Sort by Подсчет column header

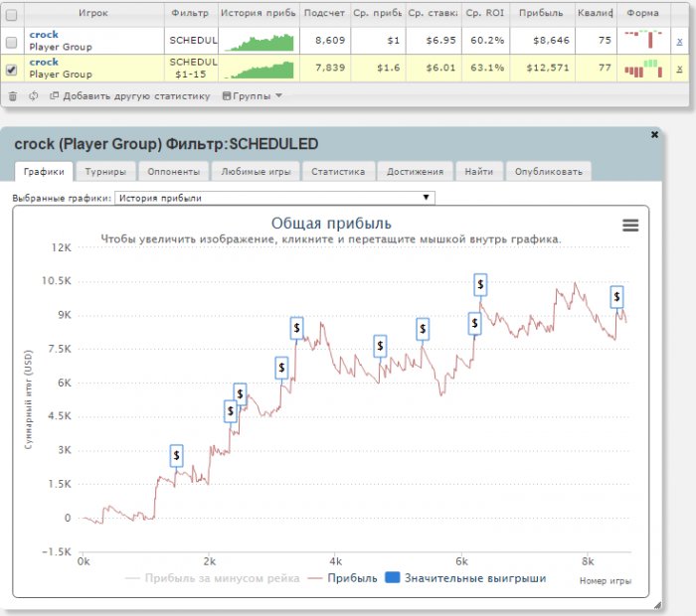[x=325, y=13]
